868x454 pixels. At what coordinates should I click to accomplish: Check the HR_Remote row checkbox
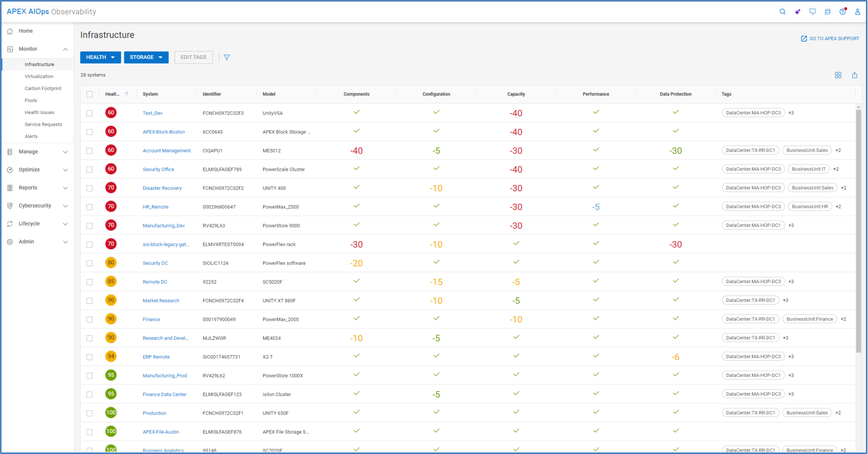click(x=89, y=207)
